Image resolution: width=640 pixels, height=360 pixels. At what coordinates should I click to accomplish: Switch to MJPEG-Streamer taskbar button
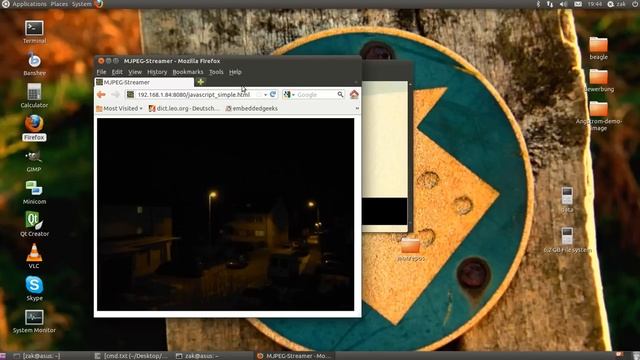(294, 356)
